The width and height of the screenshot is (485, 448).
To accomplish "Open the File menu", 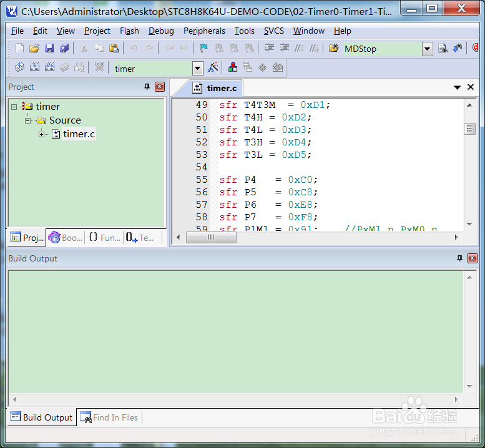I will click(x=17, y=31).
